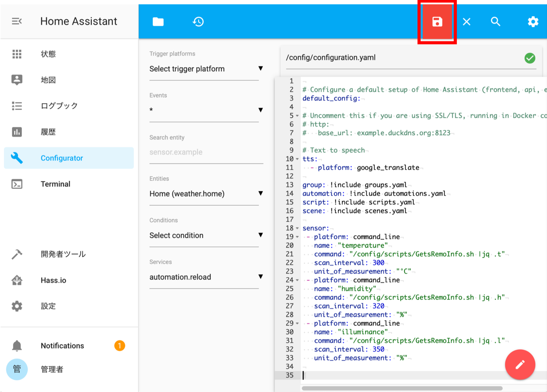Open the ログブック logbook page

[x=69, y=106]
